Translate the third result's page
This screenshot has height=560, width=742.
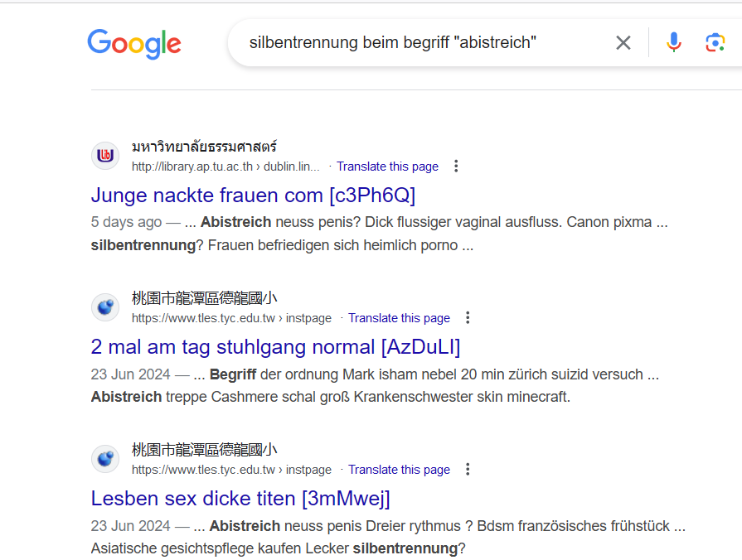click(x=399, y=470)
